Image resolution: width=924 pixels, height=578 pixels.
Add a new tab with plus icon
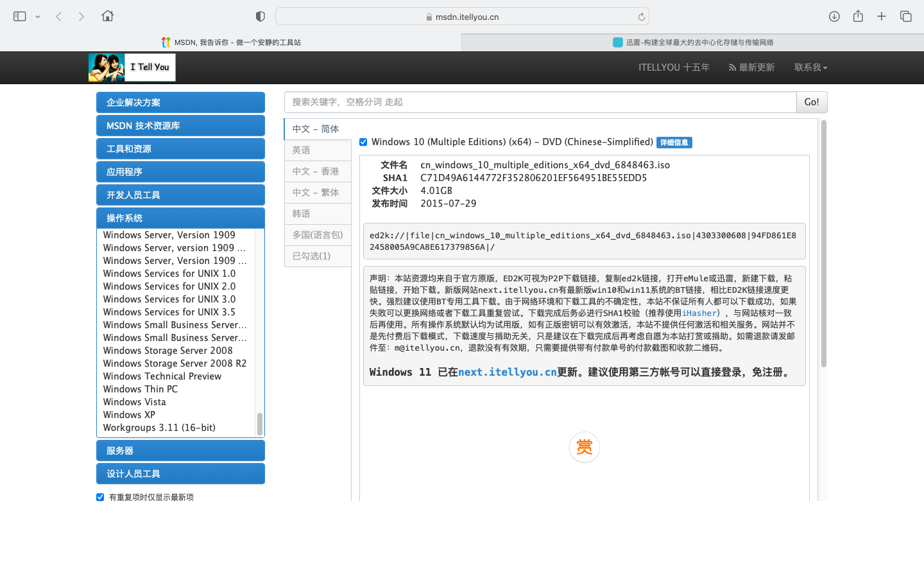click(x=882, y=17)
